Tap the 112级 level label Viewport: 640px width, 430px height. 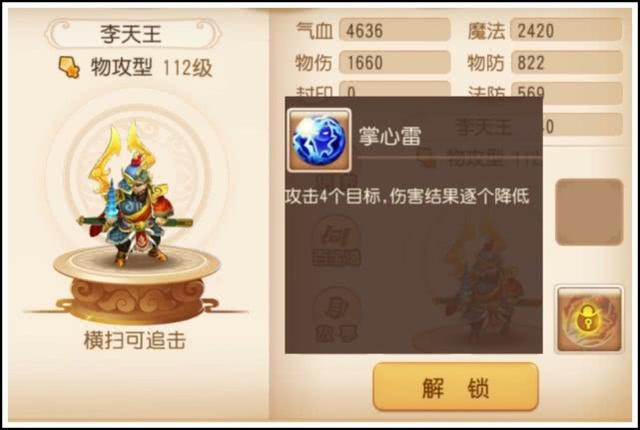click(x=187, y=67)
